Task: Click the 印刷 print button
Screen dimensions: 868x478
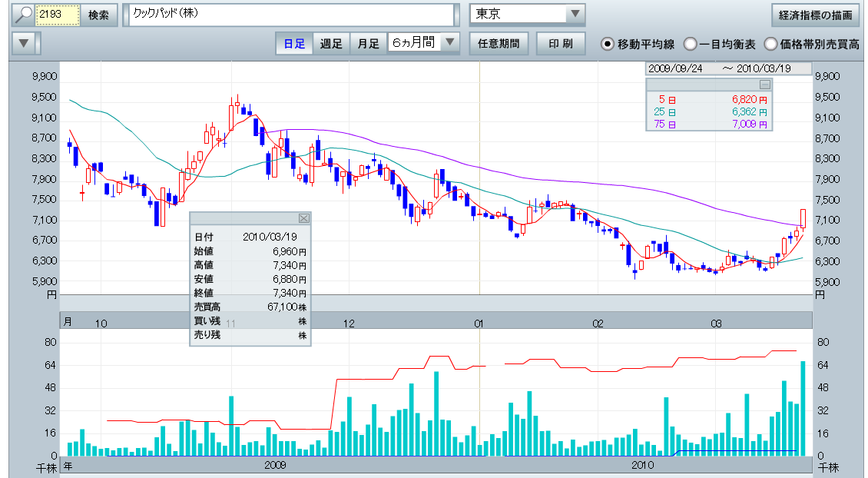Action: (x=560, y=43)
